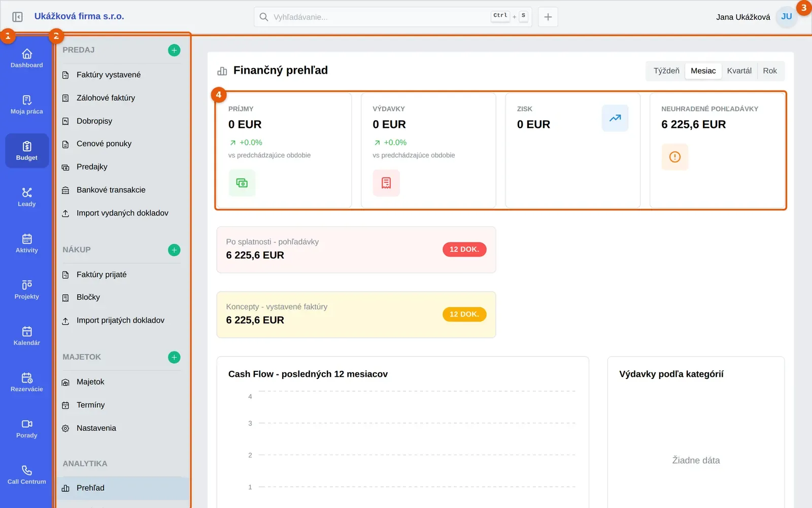Viewport: 812px width, 508px height.
Task: Focus the Vyhľadávanie search field
Action: [393, 17]
